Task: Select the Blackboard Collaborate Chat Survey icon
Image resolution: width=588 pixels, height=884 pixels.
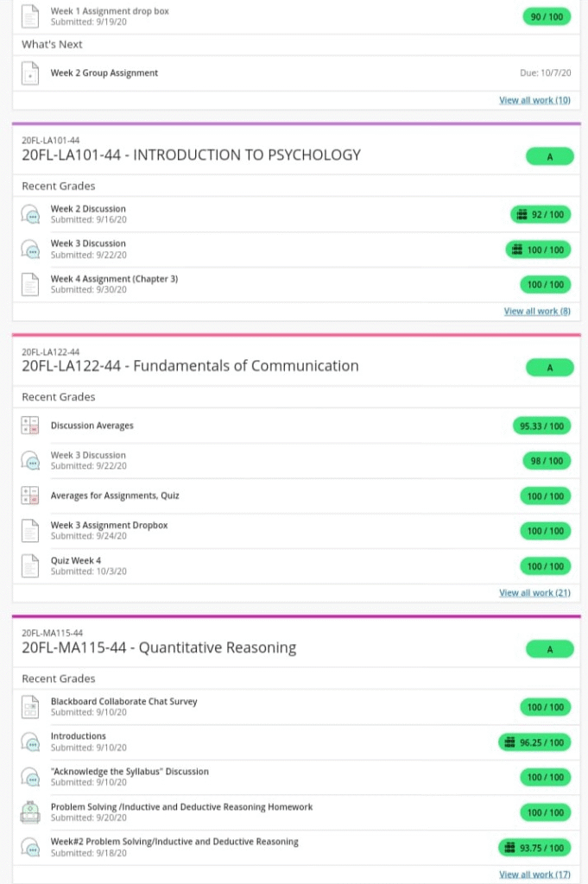Action: (x=29, y=706)
